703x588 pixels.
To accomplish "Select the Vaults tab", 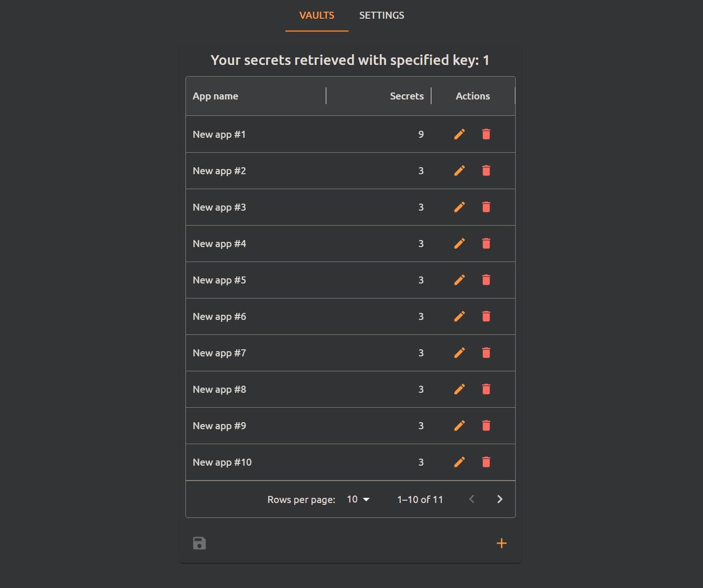I will click(316, 15).
